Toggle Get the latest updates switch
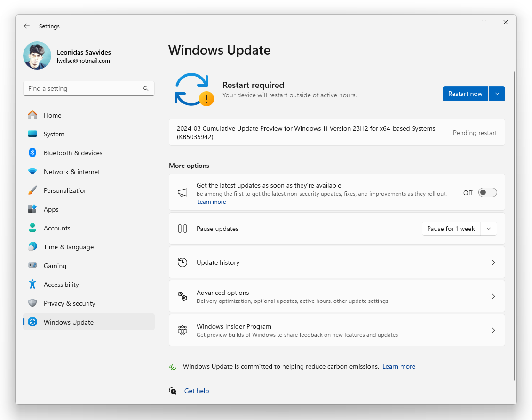Screen dimensions: 532x420 pos(488,193)
